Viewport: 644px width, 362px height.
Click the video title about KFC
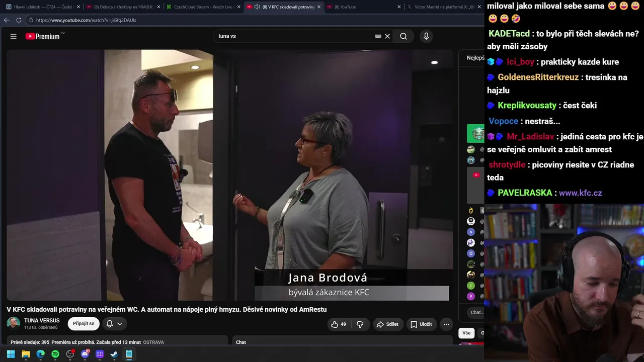click(x=167, y=310)
